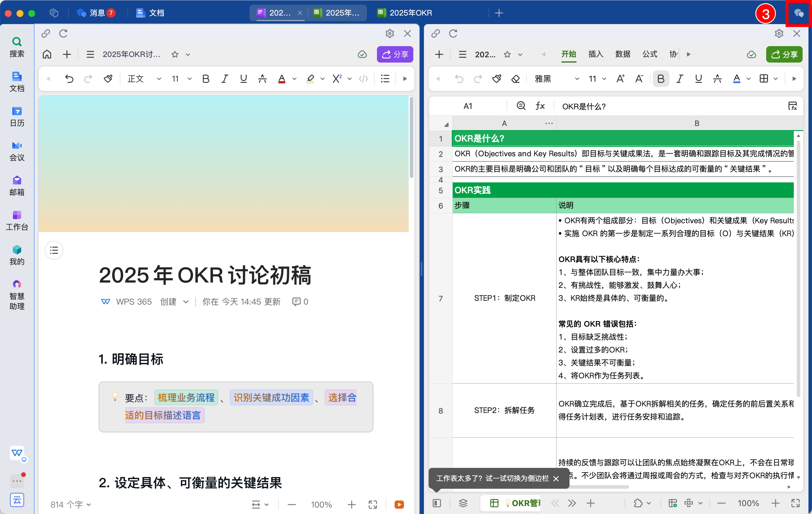Switch to the 插入 ribbon tab
This screenshot has height=514, width=812.
point(595,54)
